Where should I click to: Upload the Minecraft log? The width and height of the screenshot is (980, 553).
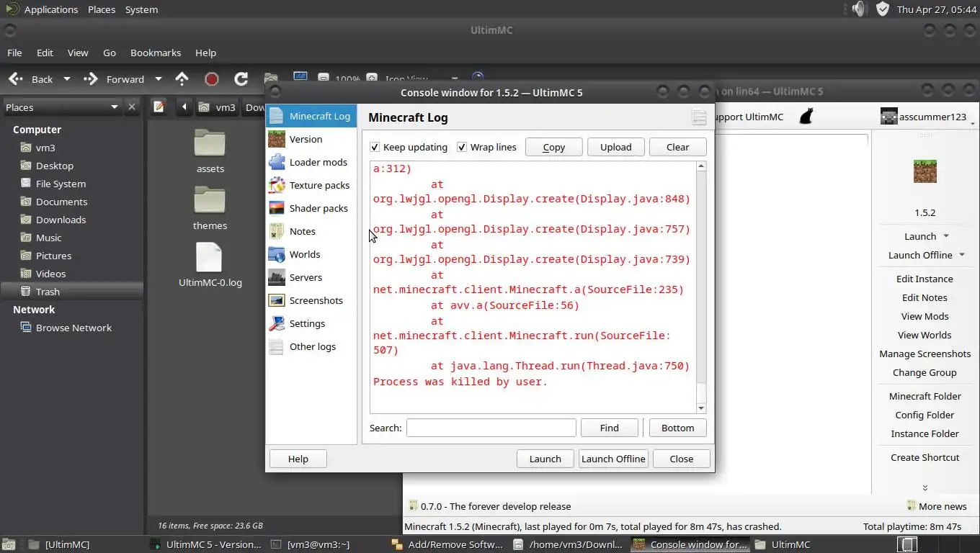616,147
